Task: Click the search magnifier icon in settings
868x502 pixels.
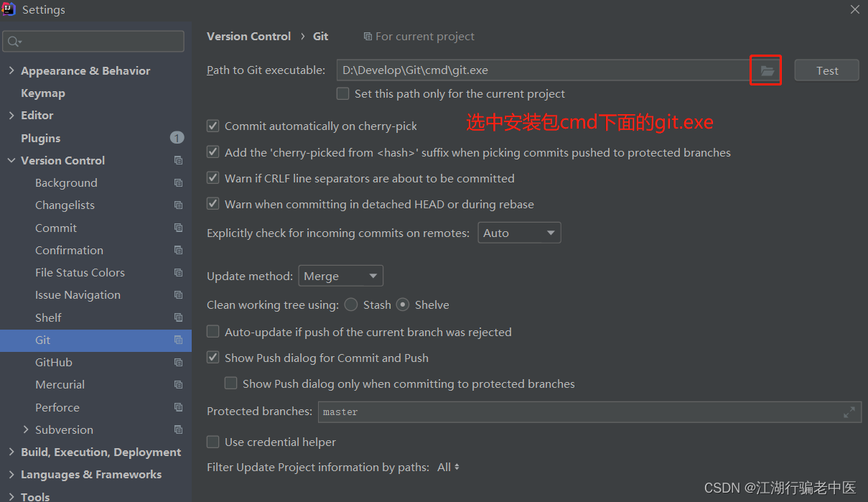Action: pos(14,42)
